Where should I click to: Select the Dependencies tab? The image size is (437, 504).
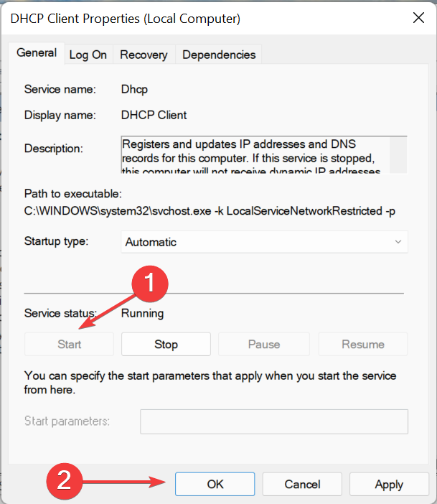point(219,55)
